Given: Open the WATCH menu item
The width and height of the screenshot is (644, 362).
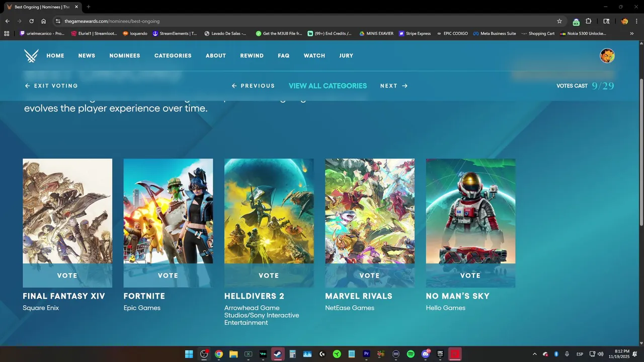Looking at the screenshot, I should pyautogui.click(x=314, y=56).
